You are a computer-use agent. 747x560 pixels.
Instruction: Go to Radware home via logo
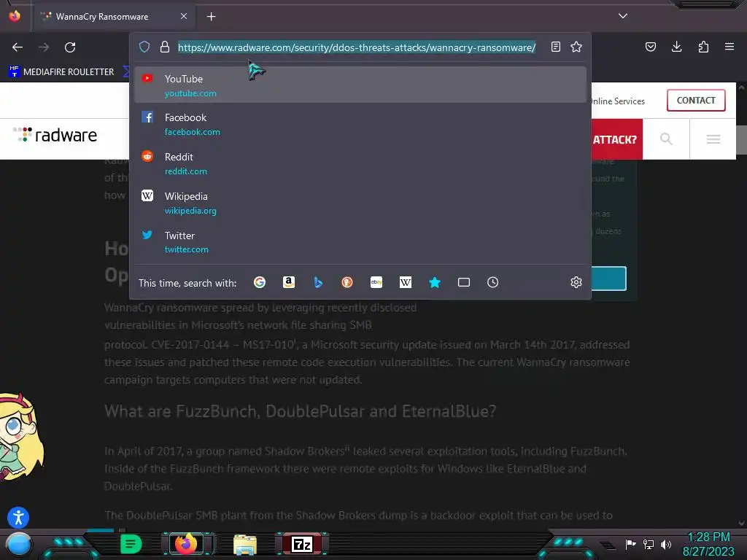[x=55, y=135]
